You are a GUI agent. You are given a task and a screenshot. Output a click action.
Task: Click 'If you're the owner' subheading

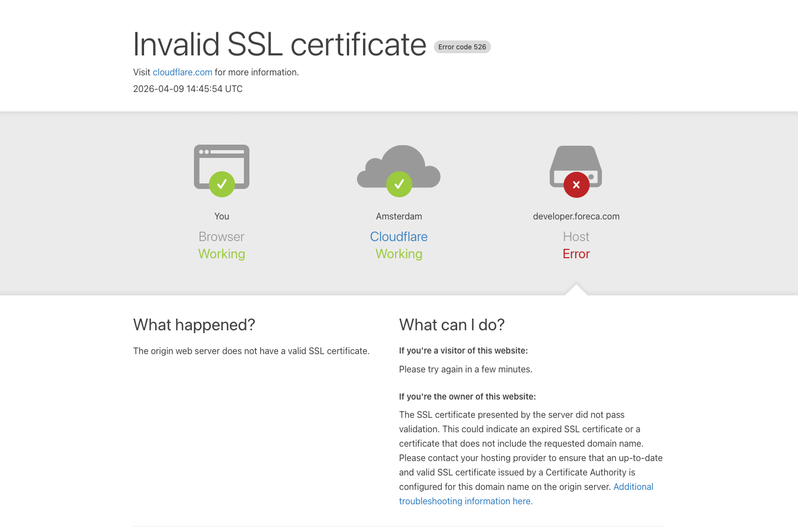coord(467,397)
